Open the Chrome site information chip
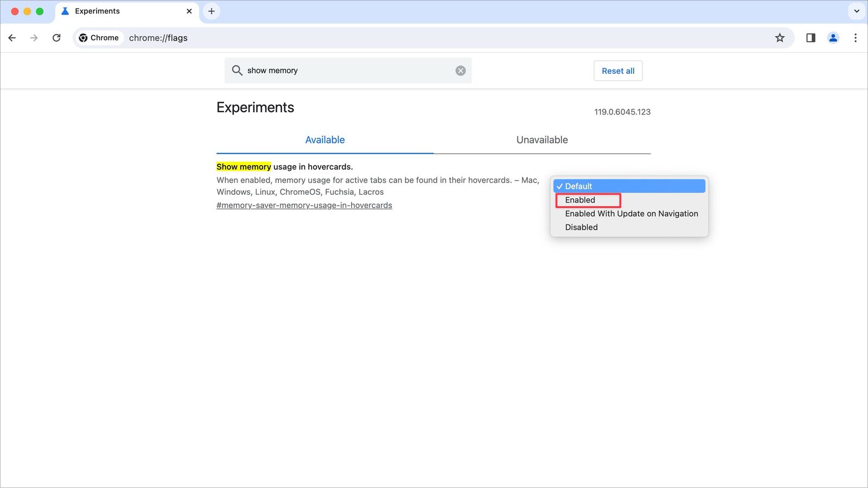 click(x=99, y=38)
